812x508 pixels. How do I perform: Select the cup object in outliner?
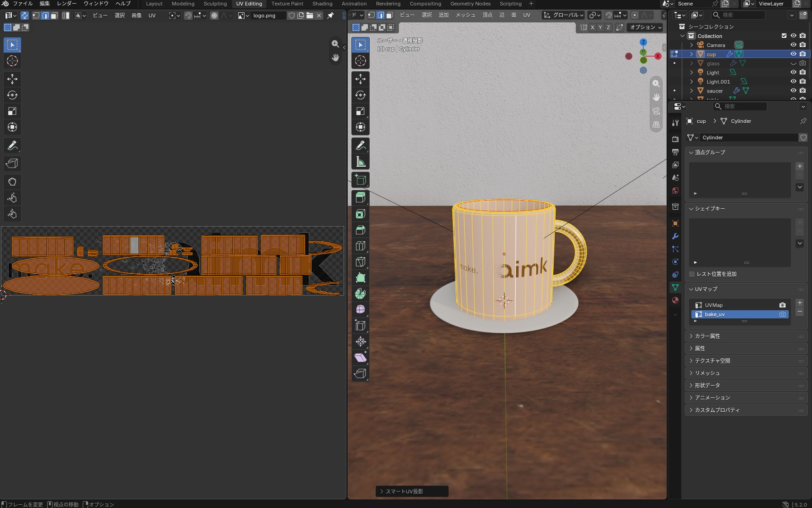click(x=711, y=54)
